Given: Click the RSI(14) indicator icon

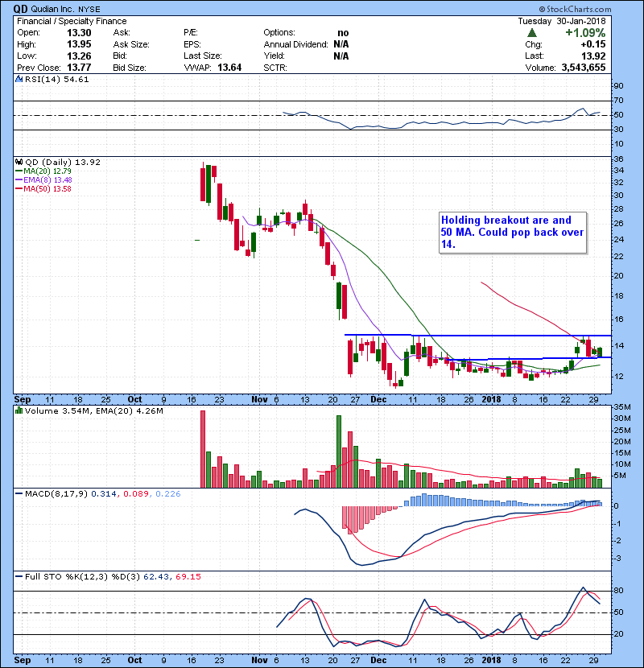Looking at the screenshot, I should point(19,79).
